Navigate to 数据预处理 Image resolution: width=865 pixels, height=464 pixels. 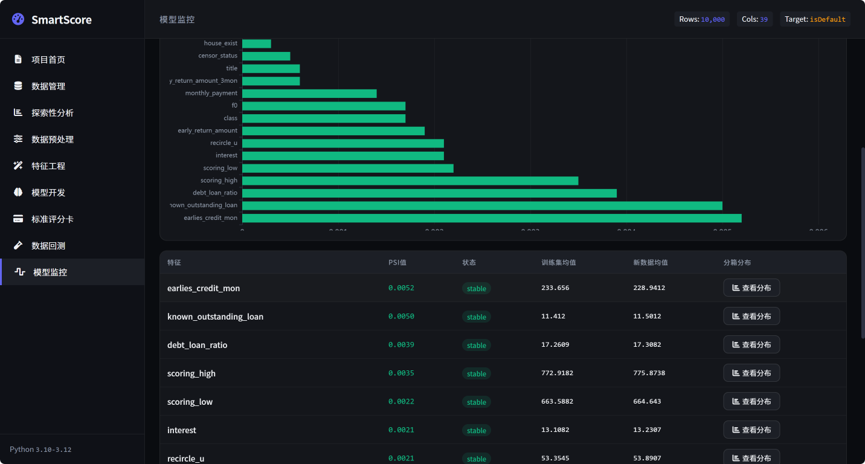[72, 139]
